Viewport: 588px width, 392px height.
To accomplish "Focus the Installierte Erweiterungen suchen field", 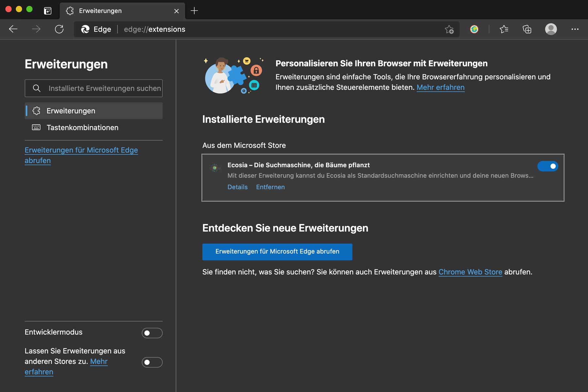I will [94, 88].
